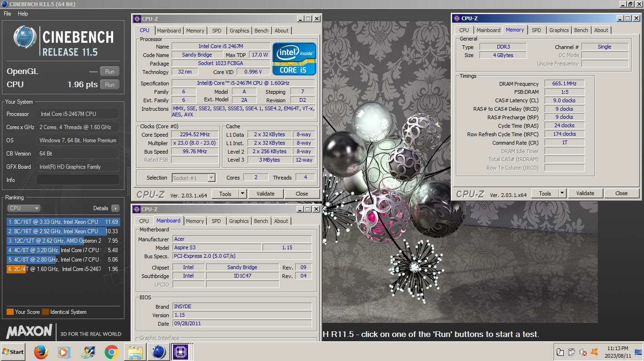Click the Info input field
644x361 pixels.
coord(78,180)
